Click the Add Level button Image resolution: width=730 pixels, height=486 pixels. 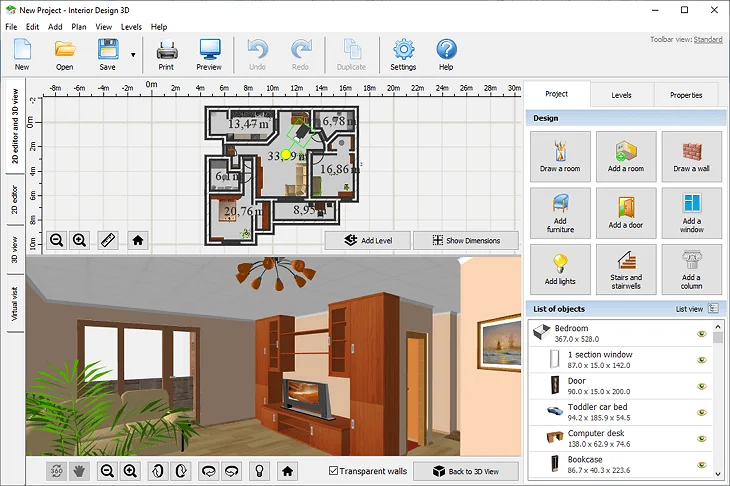[x=368, y=241]
